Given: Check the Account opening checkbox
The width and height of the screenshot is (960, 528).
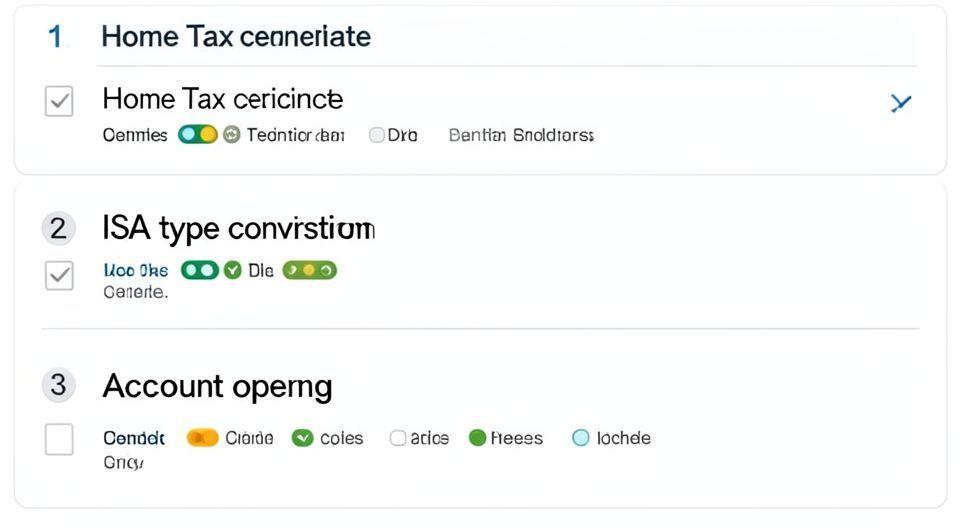Looking at the screenshot, I should pyautogui.click(x=59, y=439).
